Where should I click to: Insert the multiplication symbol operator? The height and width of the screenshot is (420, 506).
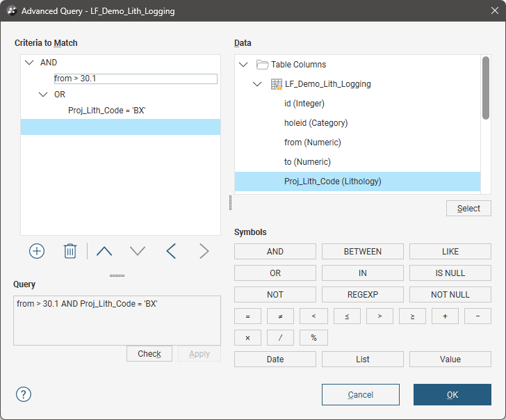pyautogui.click(x=247, y=338)
